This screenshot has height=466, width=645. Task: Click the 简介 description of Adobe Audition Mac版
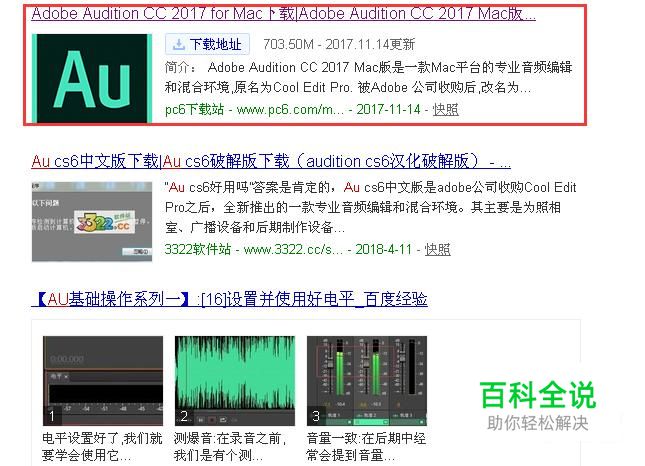point(369,77)
